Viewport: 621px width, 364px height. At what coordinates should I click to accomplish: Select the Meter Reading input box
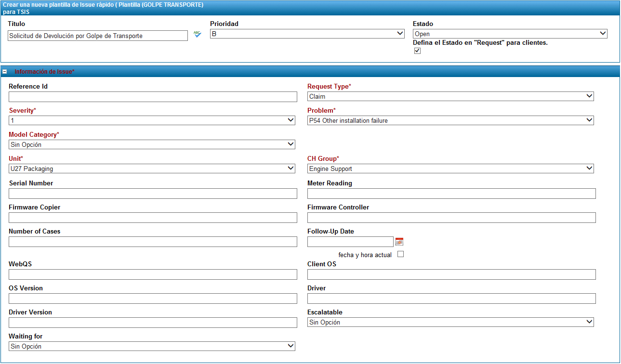coord(451,194)
